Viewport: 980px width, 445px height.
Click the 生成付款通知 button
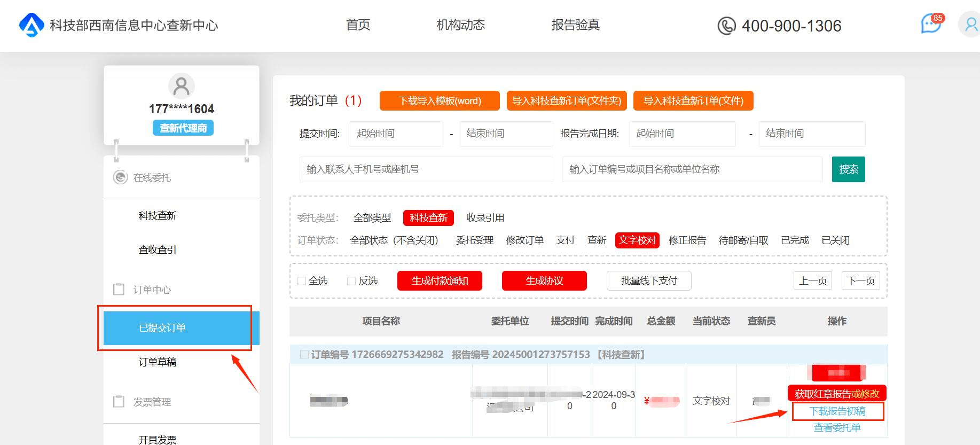(440, 281)
